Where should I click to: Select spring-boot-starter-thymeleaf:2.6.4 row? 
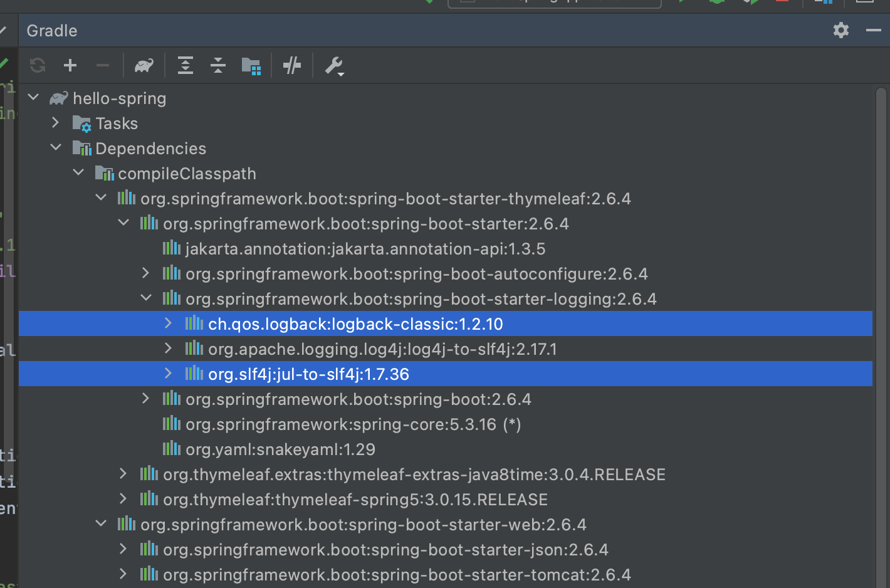click(446, 199)
